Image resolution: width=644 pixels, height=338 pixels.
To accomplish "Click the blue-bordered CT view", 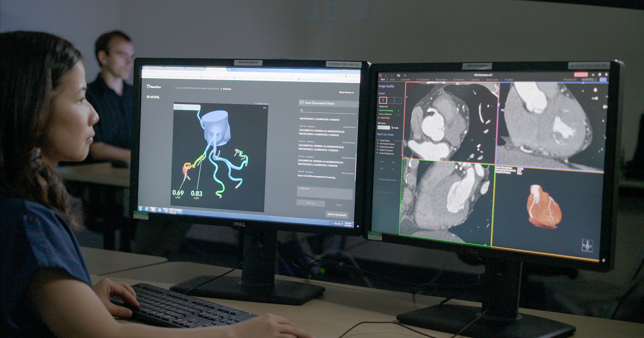I will tap(551, 127).
